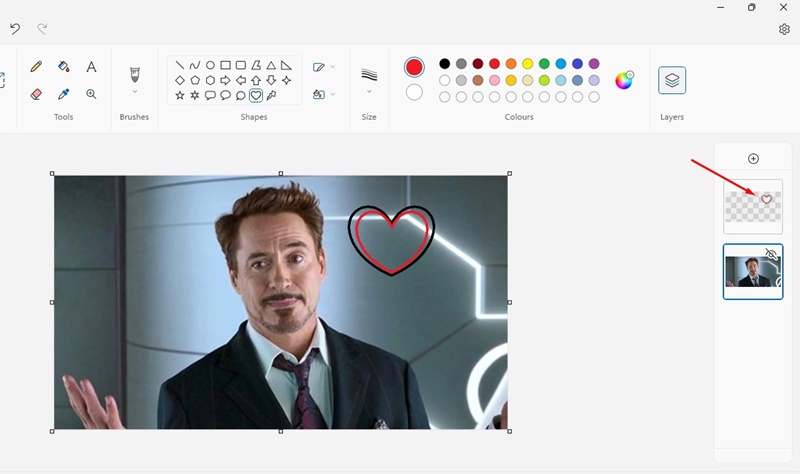Select the Fill bucket tool
Image resolution: width=800 pixels, height=474 pixels.
(63, 66)
